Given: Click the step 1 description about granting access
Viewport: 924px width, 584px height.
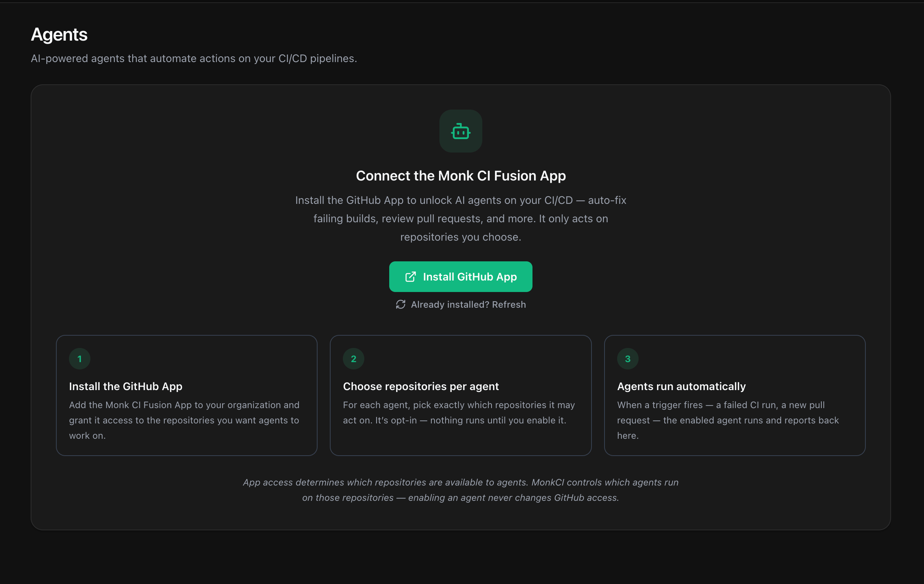Looking at the screenshot, I should tap(184, 420).
